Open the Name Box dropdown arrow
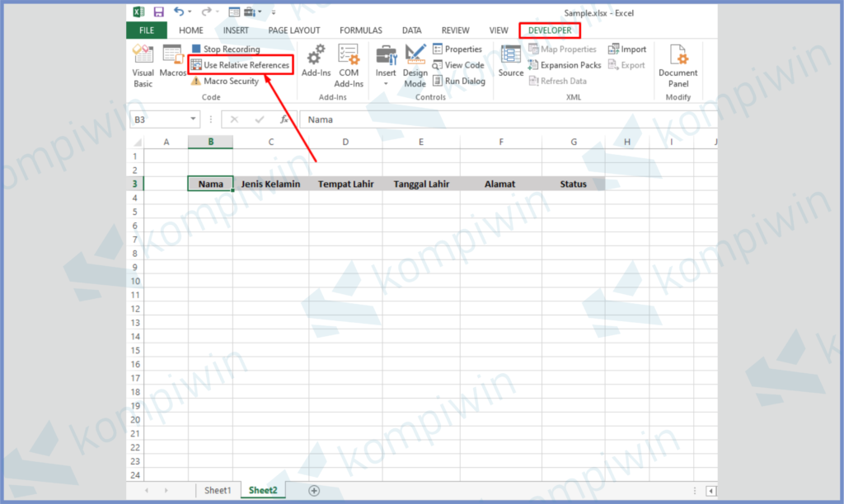Image resolution: width=844 pixels, height=504 pixels. pos(194,119)
